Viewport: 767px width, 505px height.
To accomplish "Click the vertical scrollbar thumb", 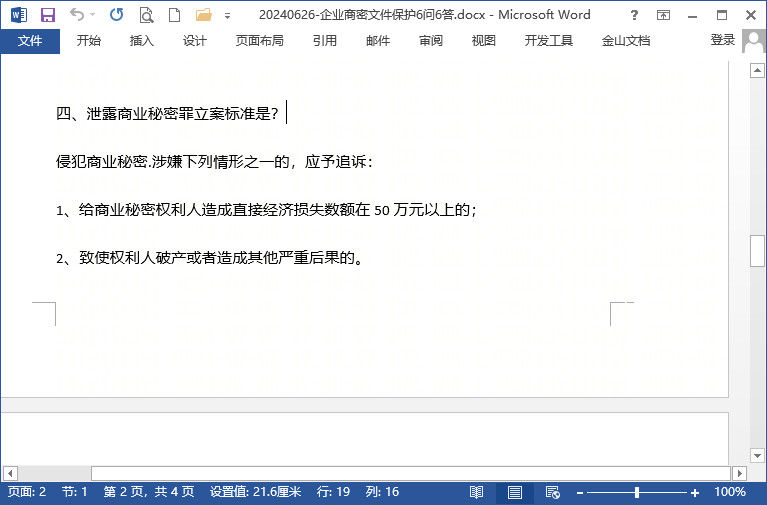I will [757, 251].
